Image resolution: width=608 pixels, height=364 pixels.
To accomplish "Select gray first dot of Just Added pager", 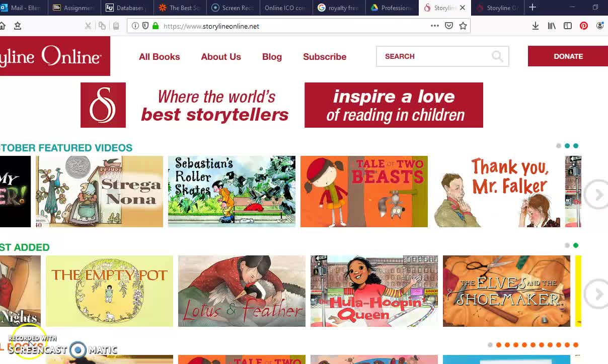I will pyautogui.click(x=567, y=245).
